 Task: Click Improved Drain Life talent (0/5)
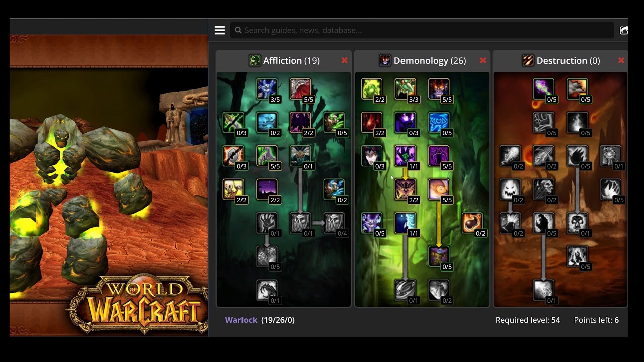tap(334, 123)
